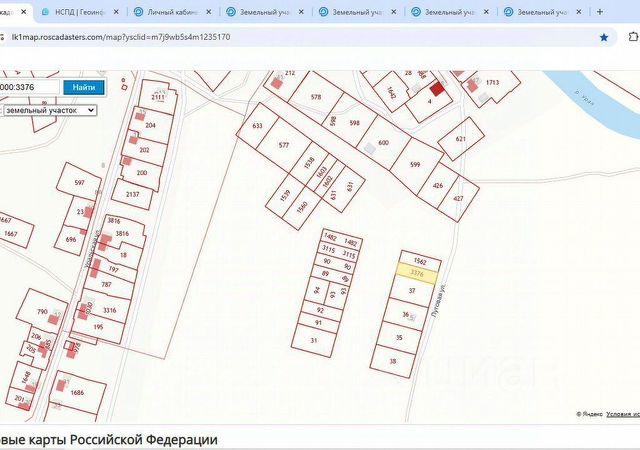Select parcel 1713 on the map
Viewport: 640px width, 450px height.
pyautogui.click(x=492, y=82)
